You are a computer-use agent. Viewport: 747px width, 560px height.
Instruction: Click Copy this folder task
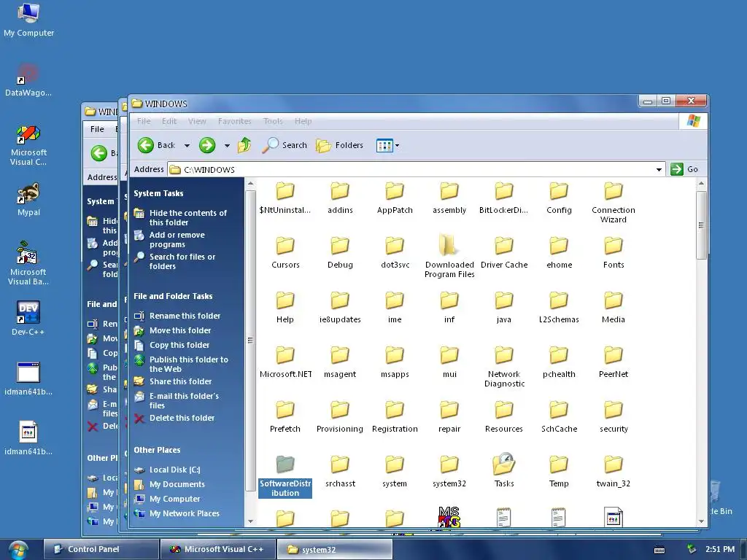pyautogui.click(x=179, y=345)
